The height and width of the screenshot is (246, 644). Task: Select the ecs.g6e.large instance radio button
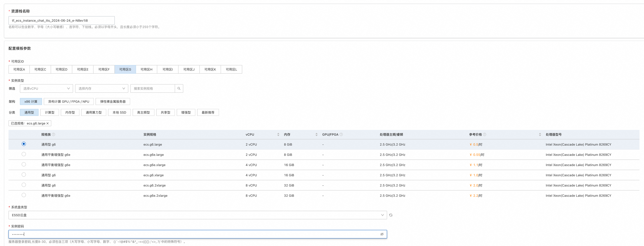point(24,154)
